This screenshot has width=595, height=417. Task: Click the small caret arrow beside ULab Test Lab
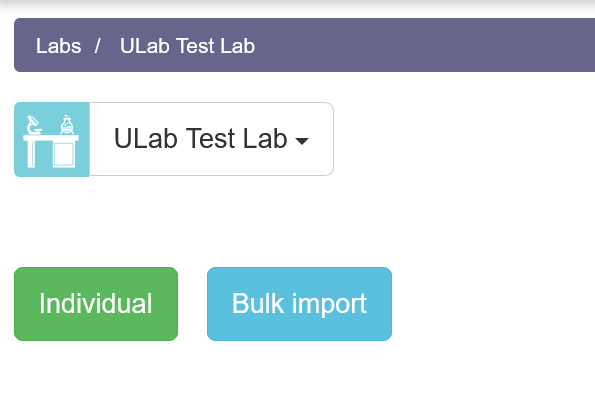pos(302,141)
